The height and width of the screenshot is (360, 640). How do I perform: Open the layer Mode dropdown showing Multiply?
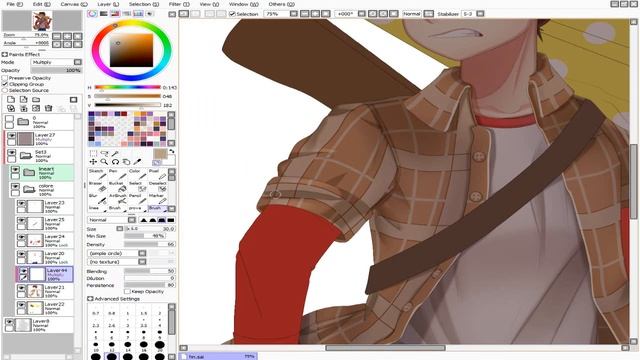tap(57, 62)
